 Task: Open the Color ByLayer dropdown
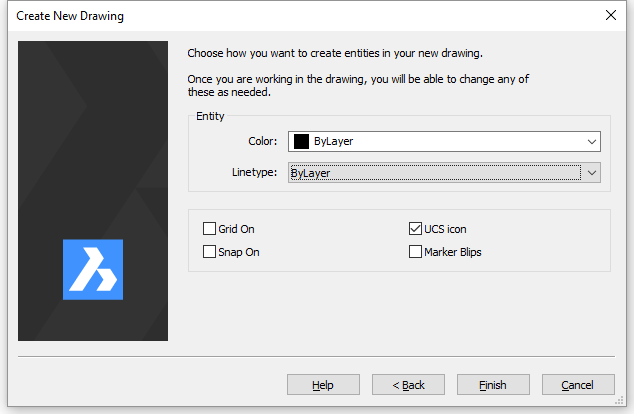click(444, 142)
